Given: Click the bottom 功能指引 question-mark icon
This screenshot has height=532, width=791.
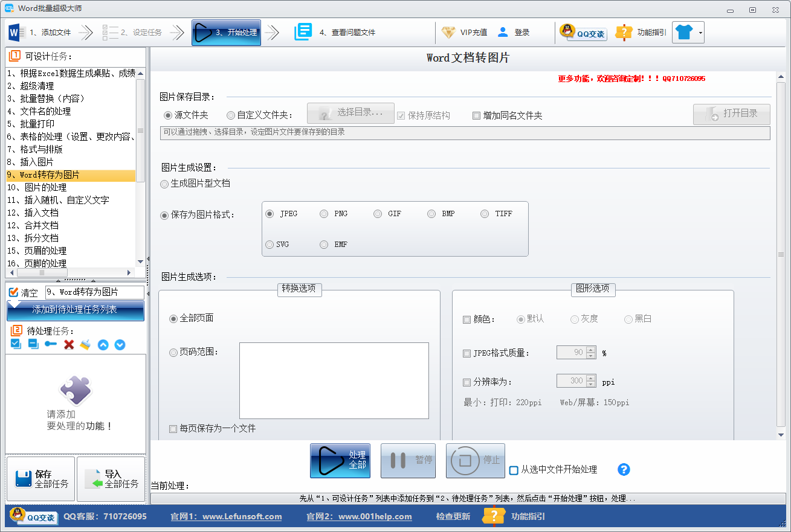Looking at the screenshot, I should (x=494, y=516).
